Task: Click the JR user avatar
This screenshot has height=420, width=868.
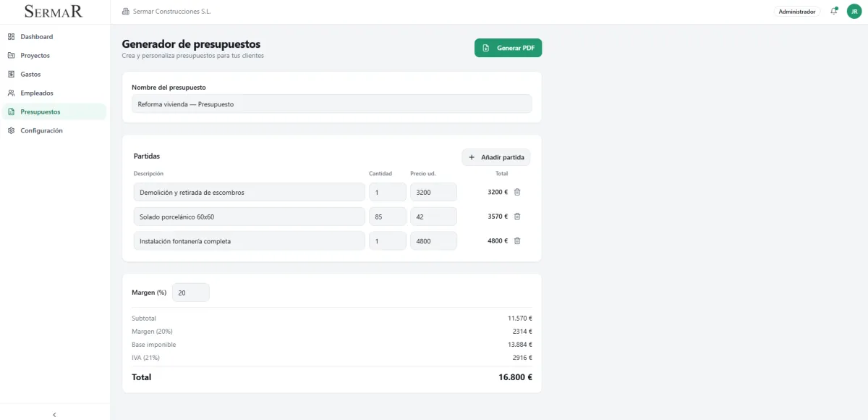Action: pyautogui.click(x=854, y=12)
